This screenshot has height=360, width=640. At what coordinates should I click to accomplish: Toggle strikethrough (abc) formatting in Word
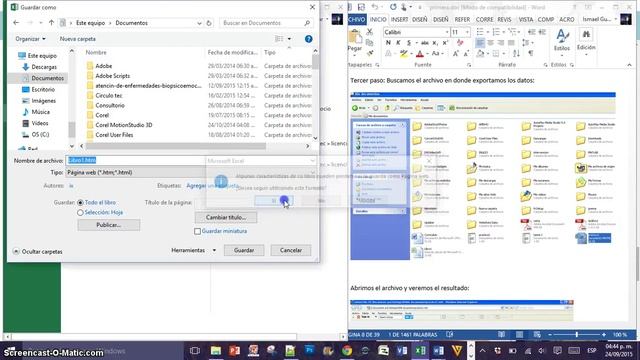(x=425, y=43)
